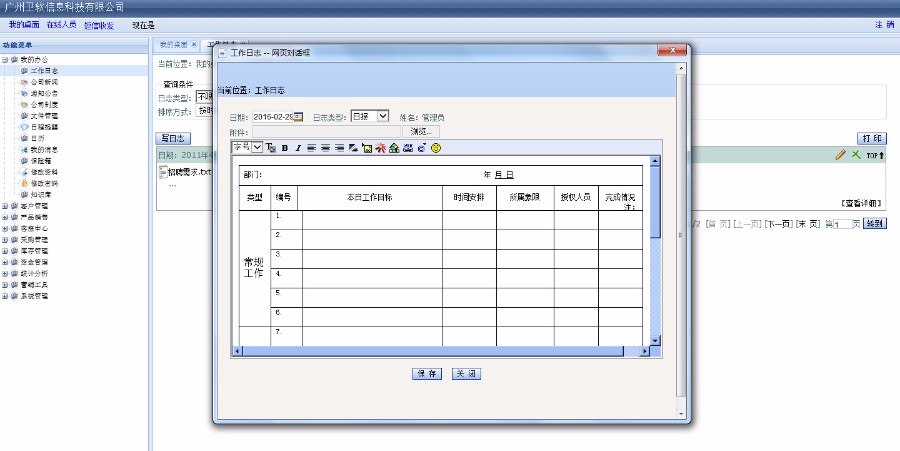Open 我的消息 in the sidebar tree

point(44,149)
